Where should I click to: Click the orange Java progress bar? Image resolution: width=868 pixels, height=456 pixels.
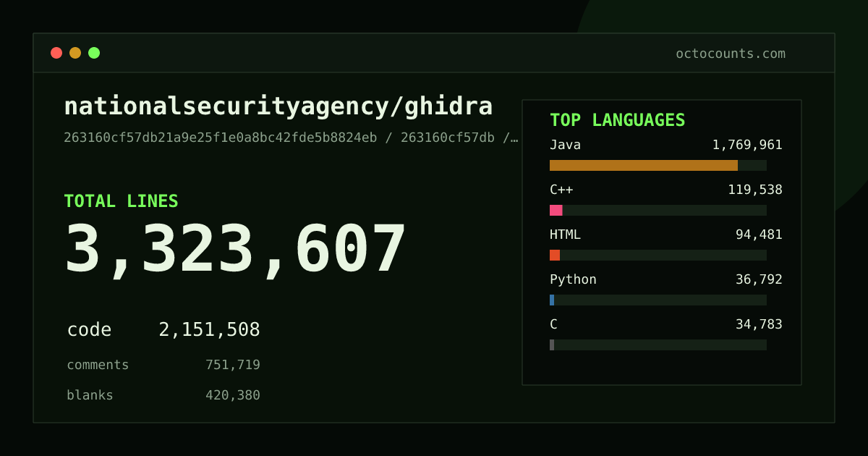pyautogui.click(x=644, y=165)
